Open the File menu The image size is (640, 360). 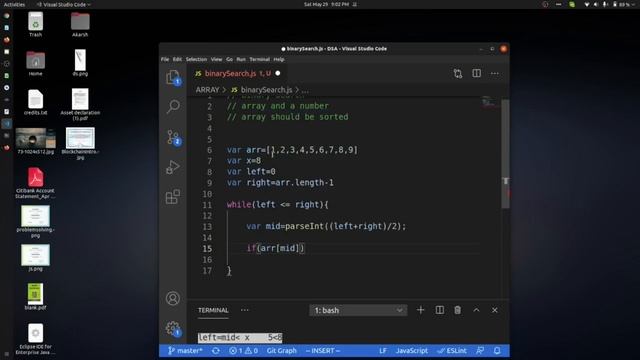point(165,59)
